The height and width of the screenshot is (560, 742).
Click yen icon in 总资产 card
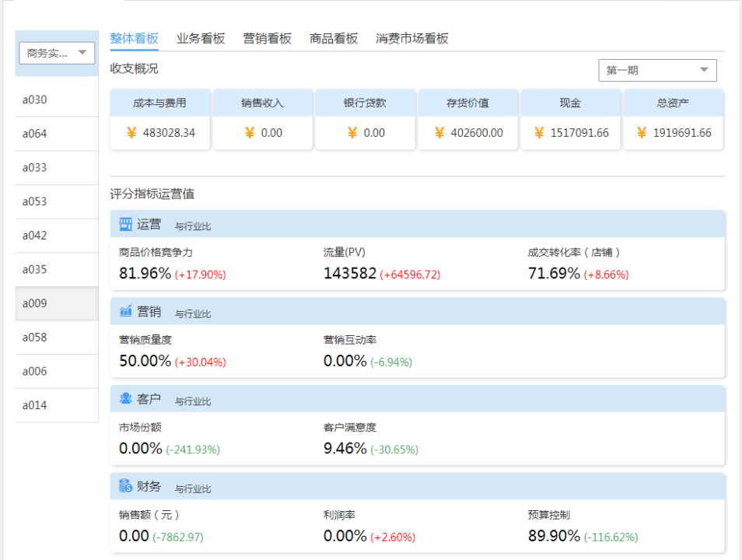[642, 133]
